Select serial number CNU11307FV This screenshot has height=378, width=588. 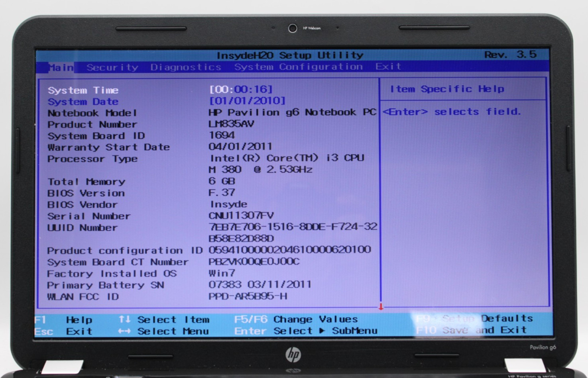[241, 216]
